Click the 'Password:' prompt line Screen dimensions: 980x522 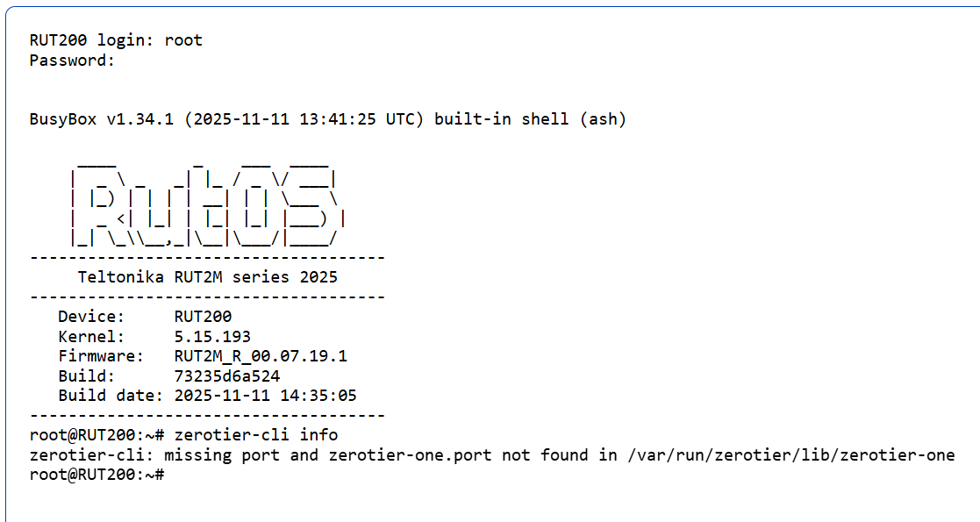coord(72,61)
